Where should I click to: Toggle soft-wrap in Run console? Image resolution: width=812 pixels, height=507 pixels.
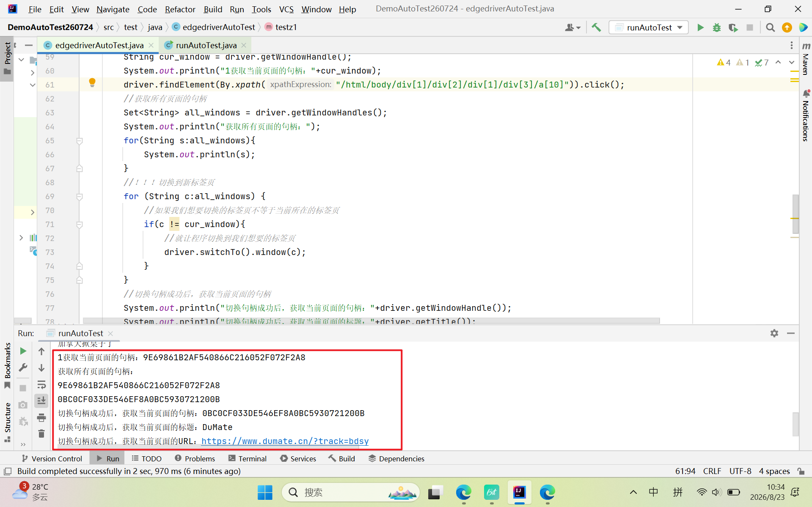pyautogui.click(x=41, y=385)
